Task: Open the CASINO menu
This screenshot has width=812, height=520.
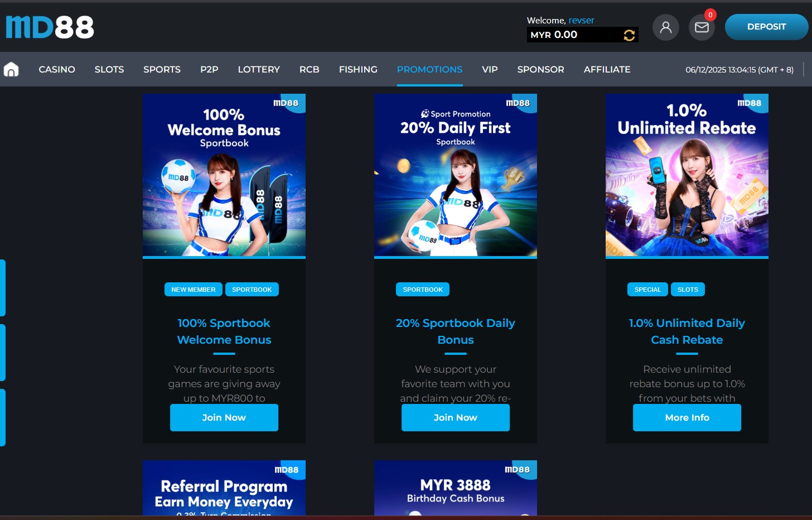Action: click(57, 69)
